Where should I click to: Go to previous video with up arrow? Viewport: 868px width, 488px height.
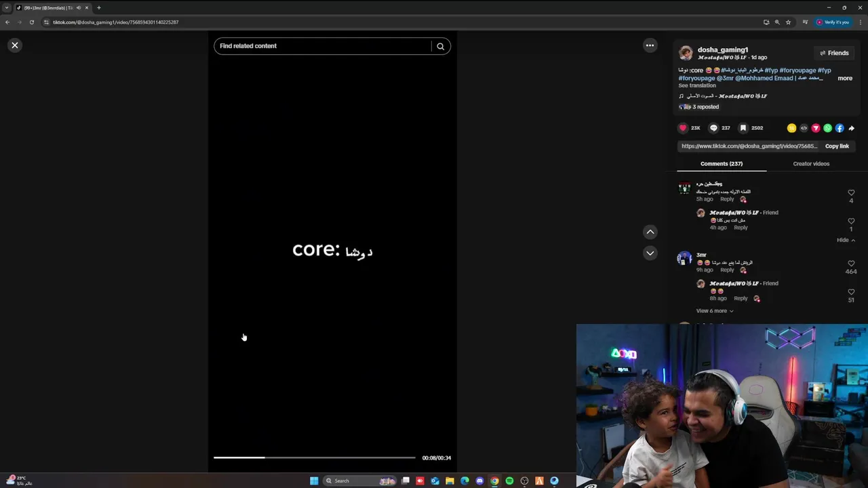(650, 232)
